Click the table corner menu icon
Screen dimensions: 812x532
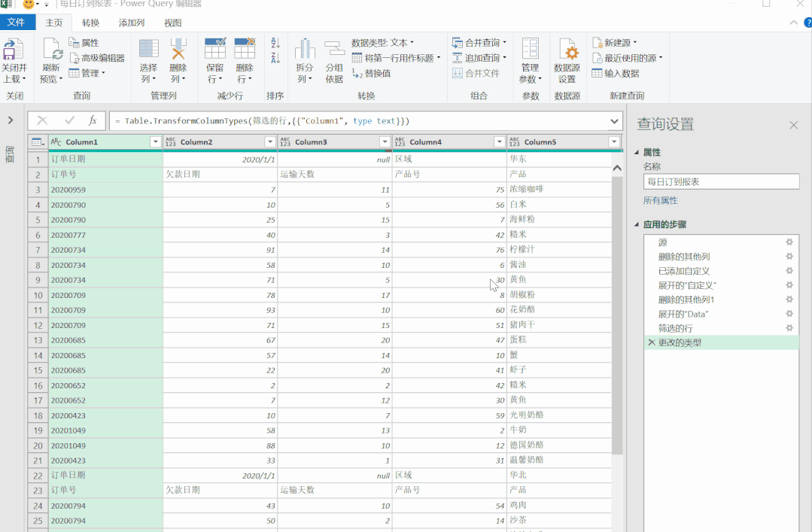[38, 142]
